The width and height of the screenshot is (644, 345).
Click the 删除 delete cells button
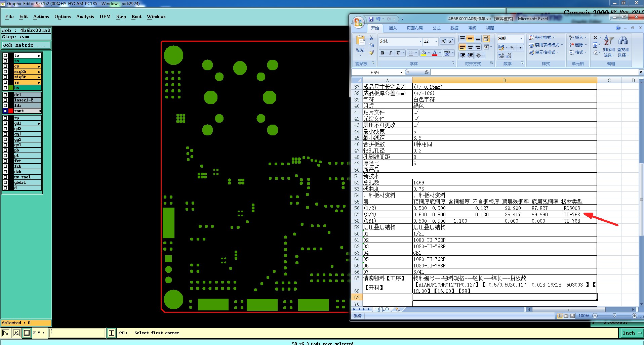[x=577, y=45]
